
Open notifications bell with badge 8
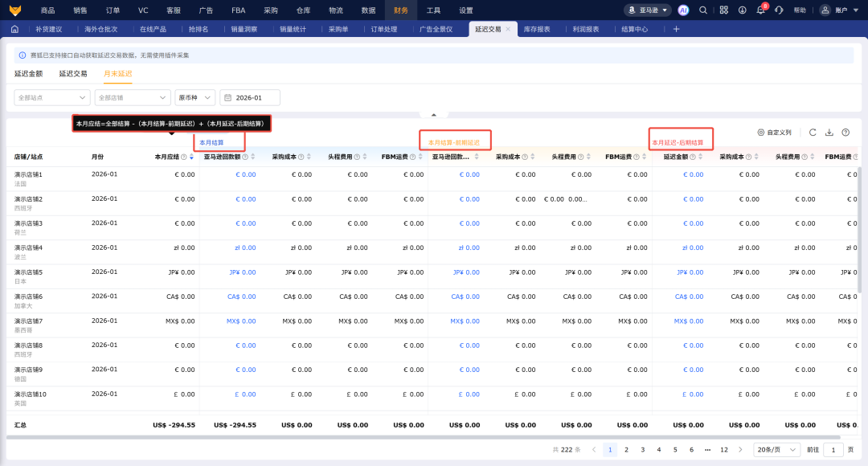[x=761, y=10]
